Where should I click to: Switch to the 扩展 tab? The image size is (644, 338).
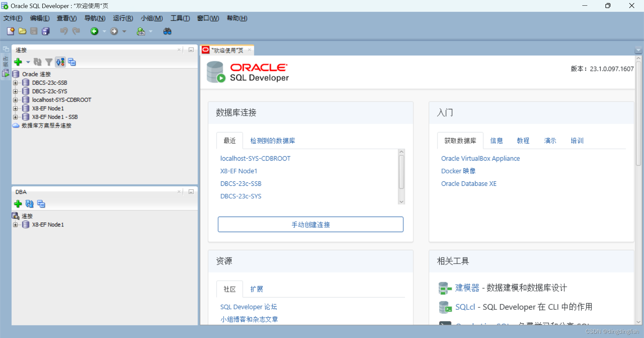click(257, 289)
